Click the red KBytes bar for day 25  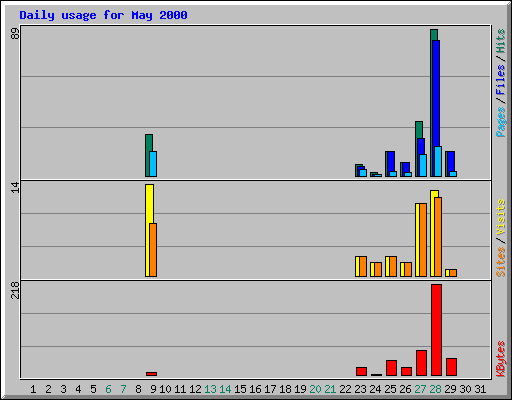391,368
